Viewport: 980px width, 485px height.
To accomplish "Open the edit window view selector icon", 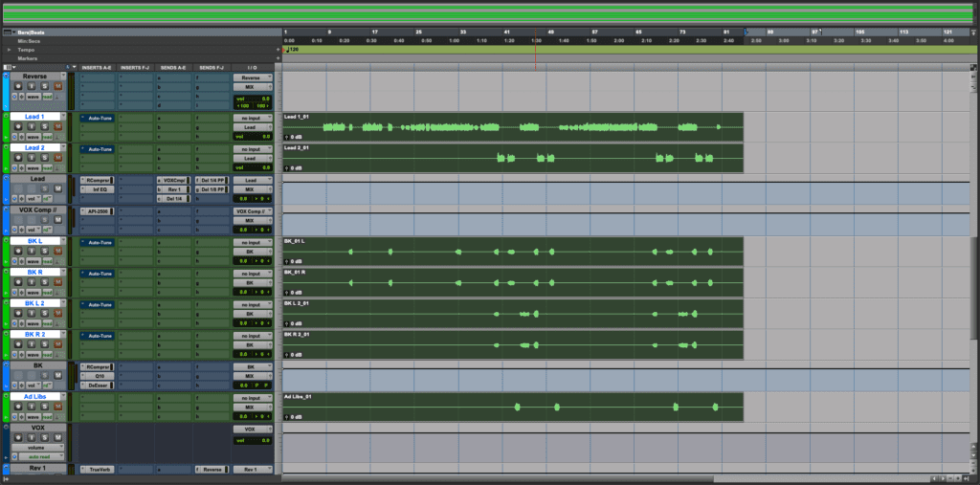I will tap(8, 67).
